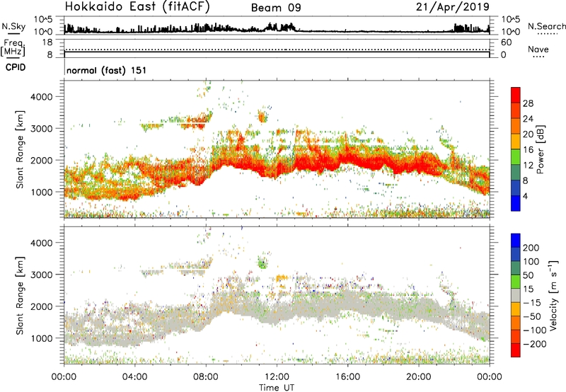
Task: Select the red bottom segment of Velocity colorbar
Action: (516, 350)
